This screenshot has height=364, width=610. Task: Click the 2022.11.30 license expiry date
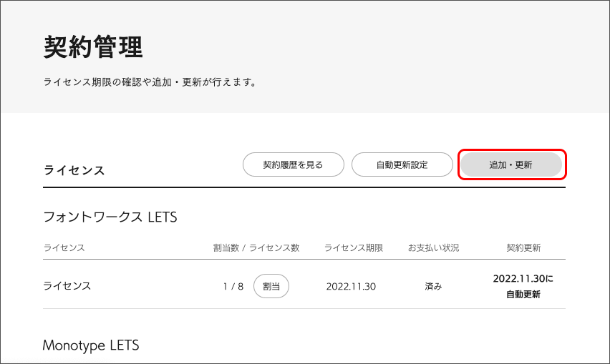pos(351,286)
